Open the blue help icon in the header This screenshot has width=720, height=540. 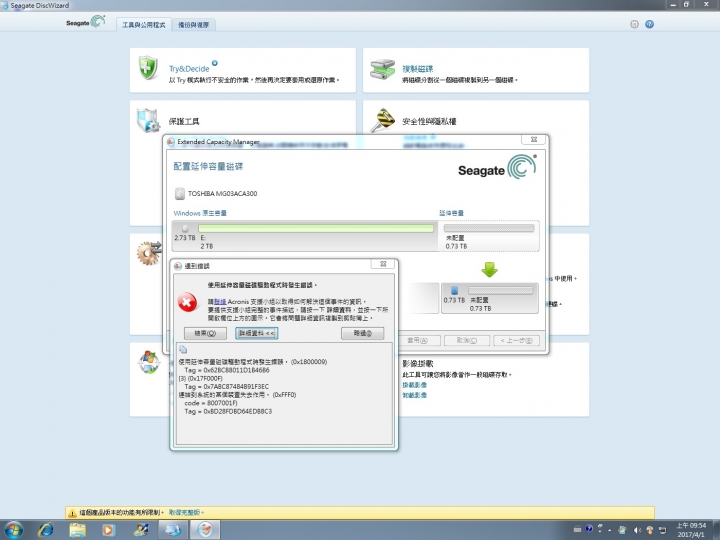(649, 24)
